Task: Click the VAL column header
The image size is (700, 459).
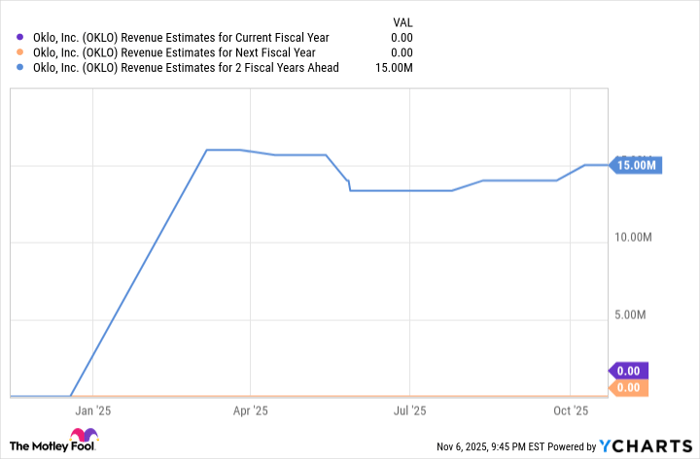Action: 403,22
